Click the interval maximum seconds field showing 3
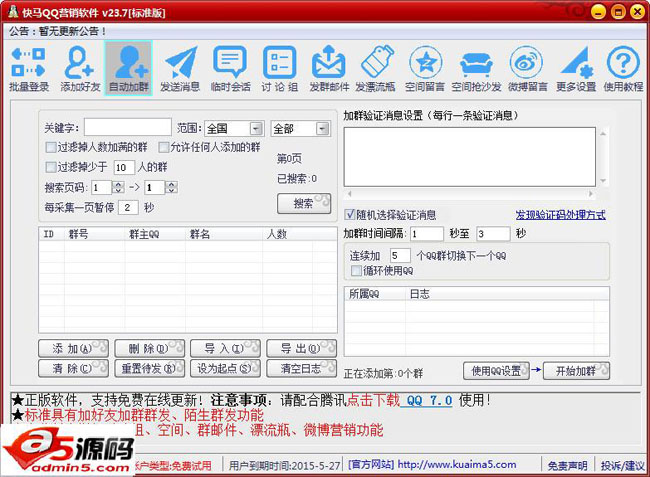 click(x=493, y=234)
